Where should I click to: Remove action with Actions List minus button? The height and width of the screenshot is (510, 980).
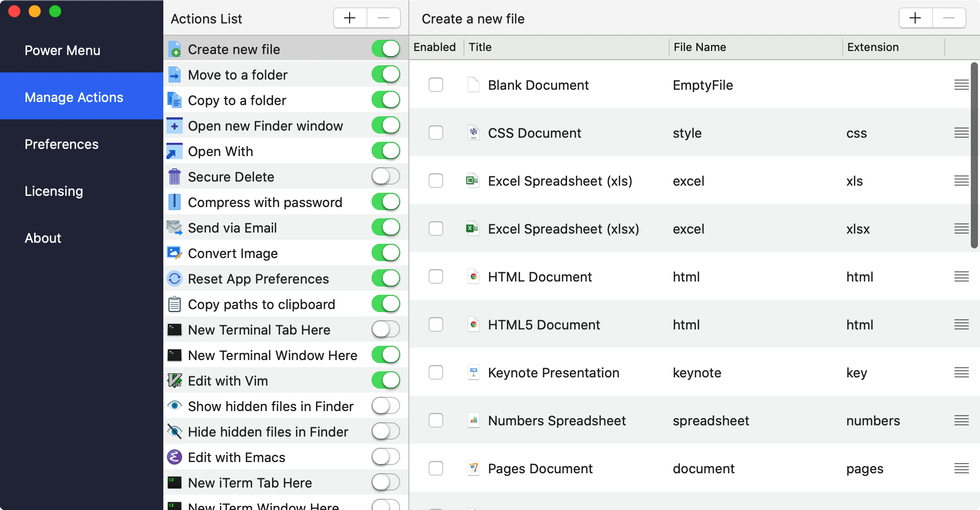click(x=384, y=18)
